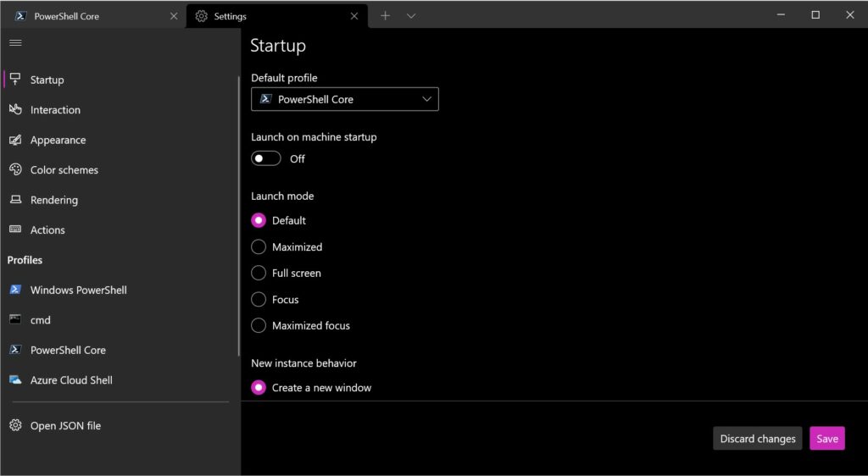This screenshot has height=476, width=868.
Task: Select the Maximized launch mode
Action: coord(259,247)
